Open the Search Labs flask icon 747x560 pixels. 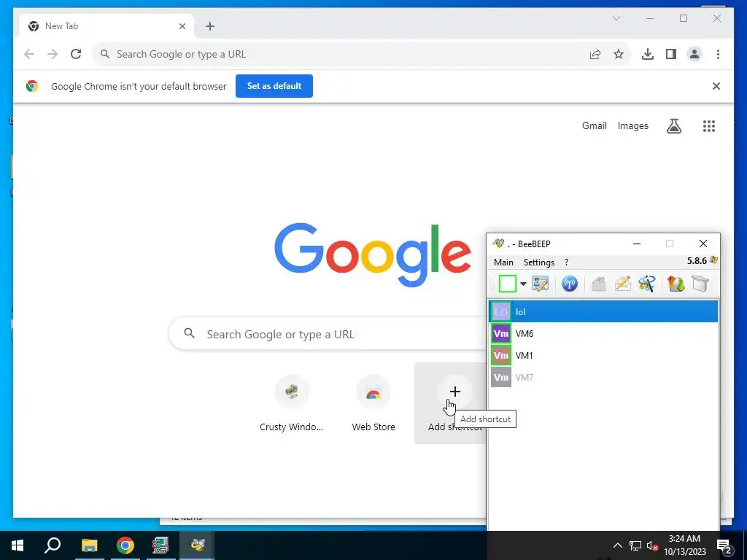673,126
